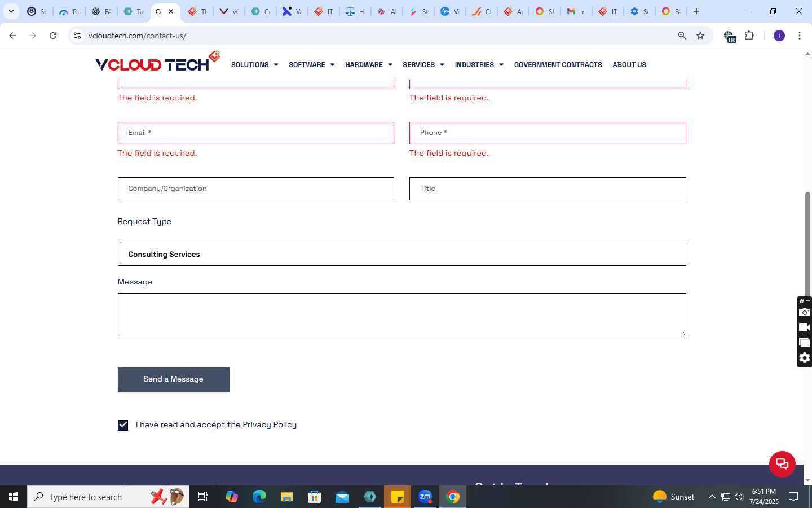Launch Microsoft Edge from taskbar

pyautogui.click(x=259, y=497)
